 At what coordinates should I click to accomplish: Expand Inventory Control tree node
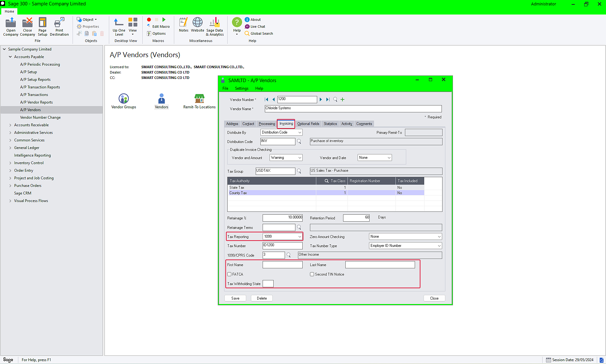pos(10,163)
